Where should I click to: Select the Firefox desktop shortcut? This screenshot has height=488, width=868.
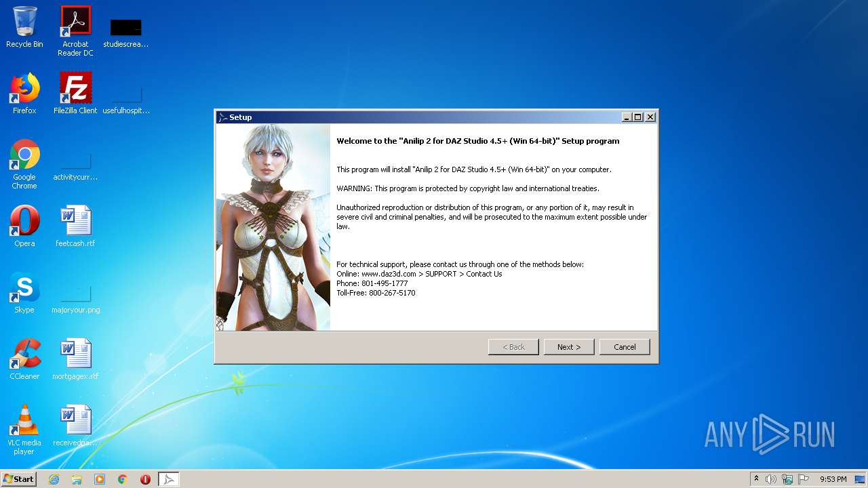(24, 94)
